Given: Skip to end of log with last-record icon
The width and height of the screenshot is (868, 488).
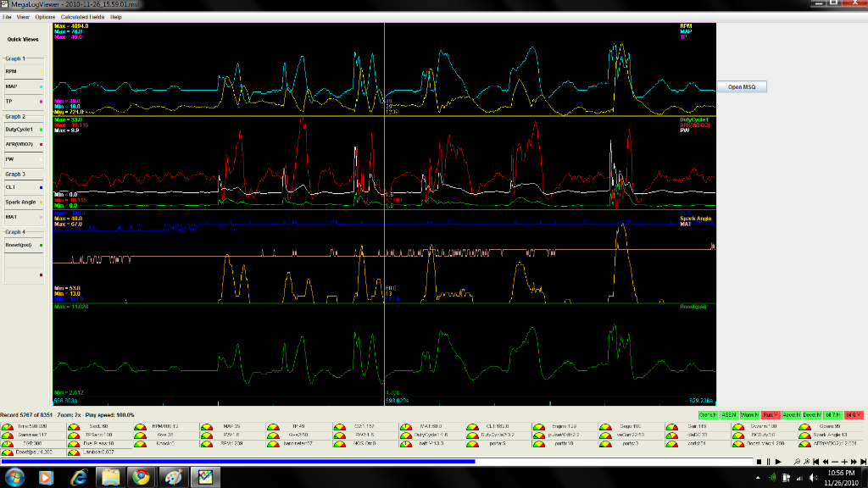Looking at the screenshot, I should 863,462.
